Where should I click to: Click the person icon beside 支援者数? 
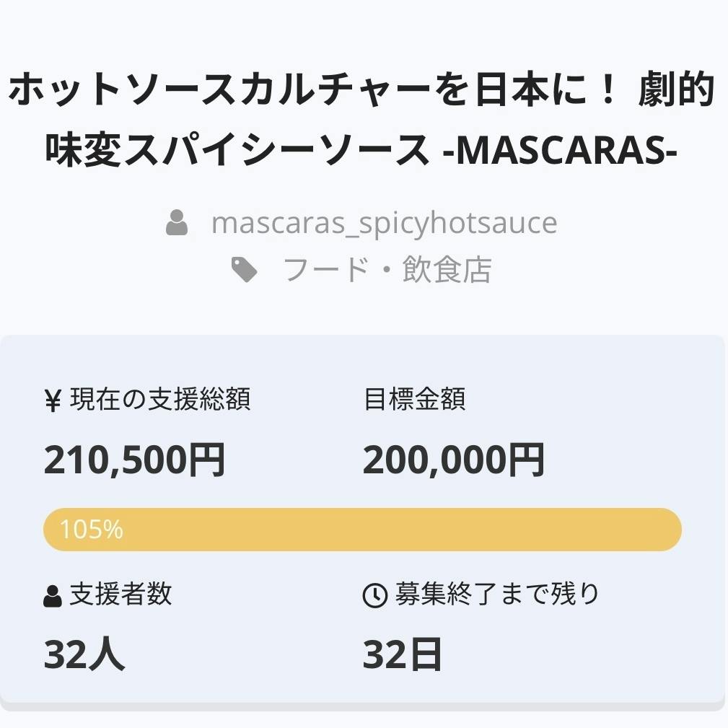point(53,596)
